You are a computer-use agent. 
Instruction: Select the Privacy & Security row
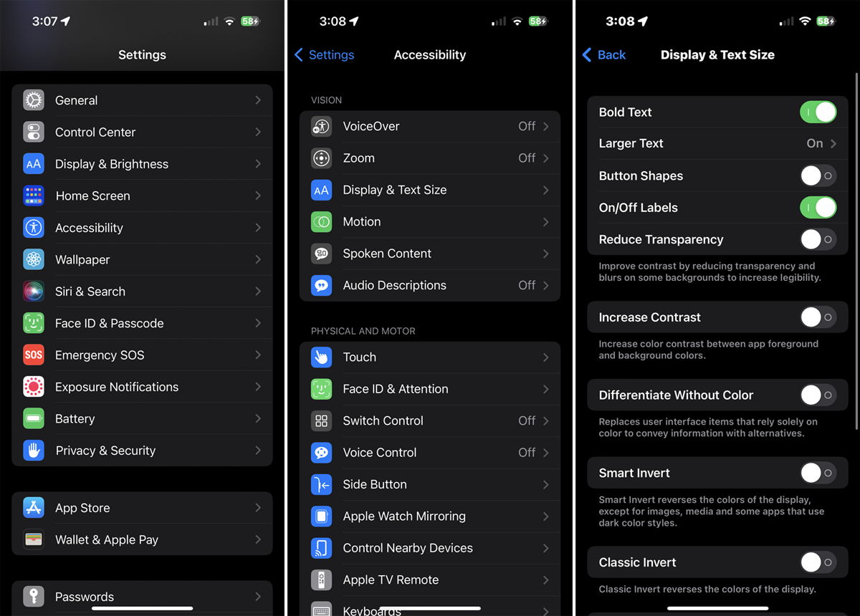[142, 451]
